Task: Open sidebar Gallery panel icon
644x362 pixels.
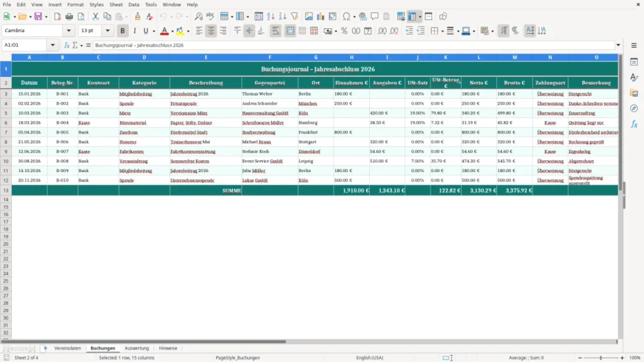Action: [x=634, y=93]
